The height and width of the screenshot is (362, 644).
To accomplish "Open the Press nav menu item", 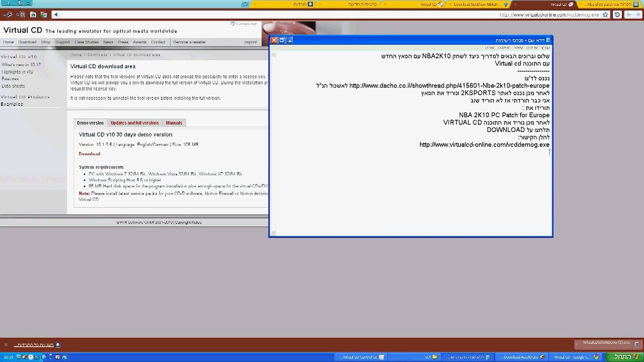I will pyautogui.click(x=123, y=42).
